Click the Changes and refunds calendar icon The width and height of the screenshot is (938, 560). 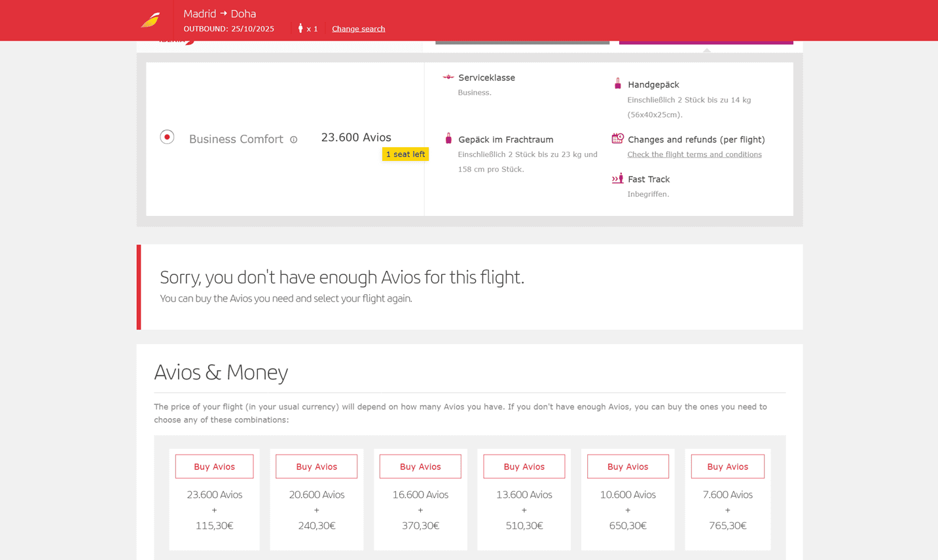point(617,139)
